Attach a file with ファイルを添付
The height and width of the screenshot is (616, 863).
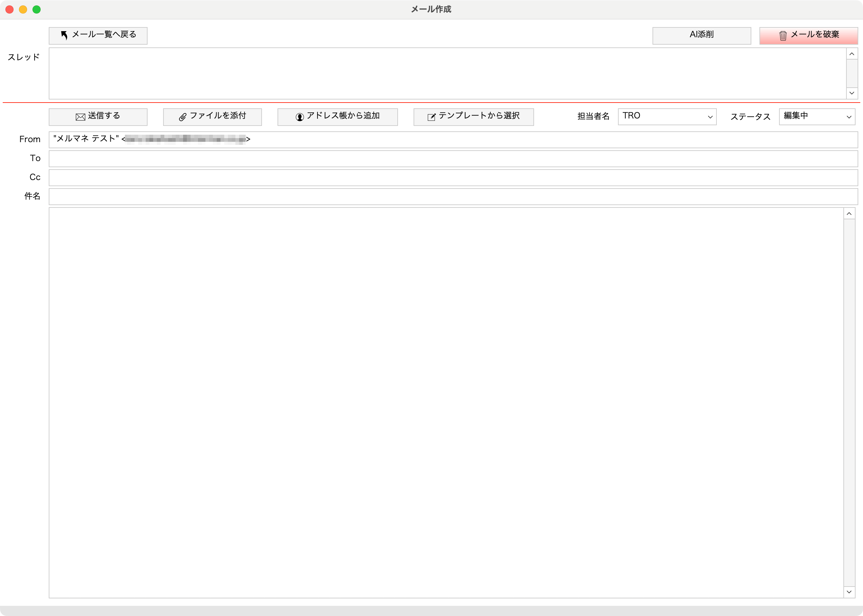tap(212, 117)
